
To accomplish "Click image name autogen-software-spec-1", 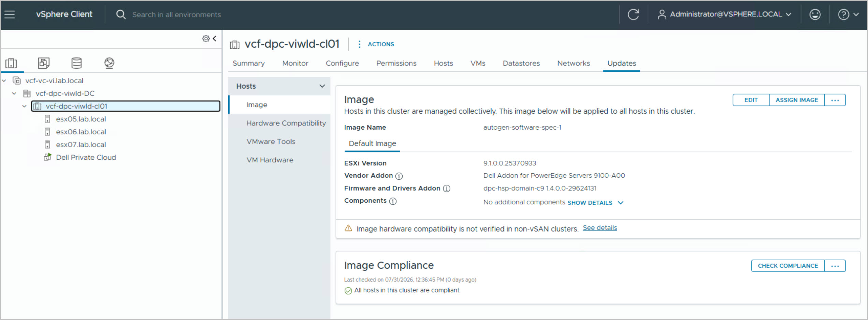I will [x=522, y=128].
